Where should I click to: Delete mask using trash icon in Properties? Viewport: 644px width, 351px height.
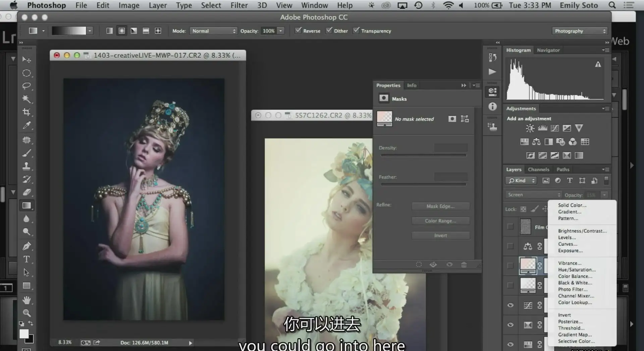coord(464,265)
